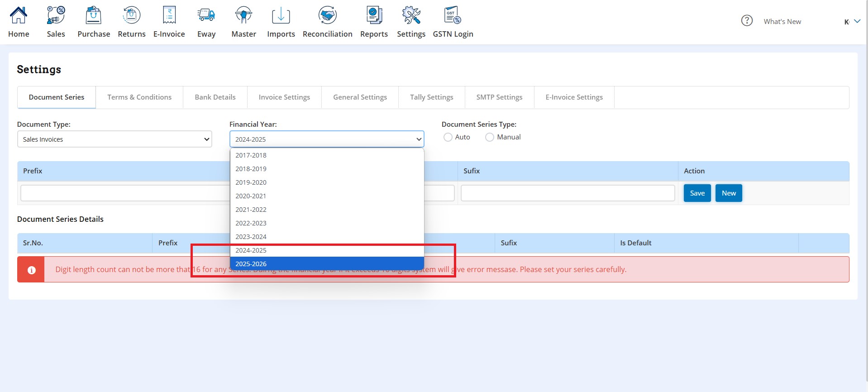Choose highlighted 2025-2026 financial year
This screenshot has width=868, height=392.
tap(327, 264)
